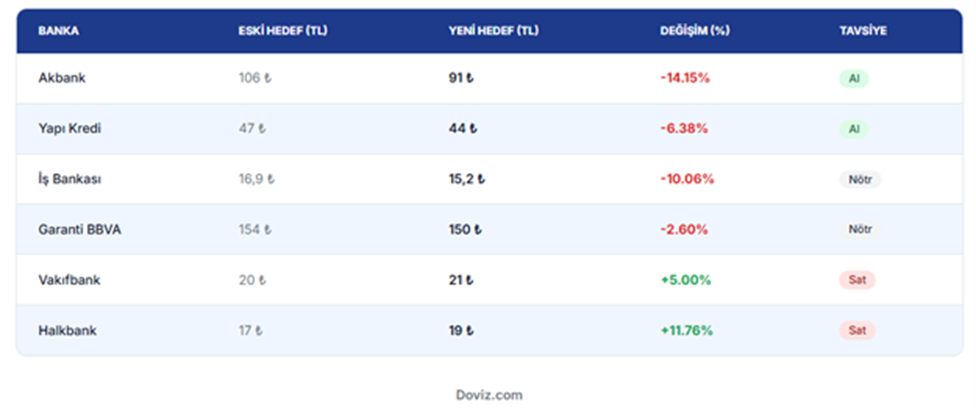Click the Sat badge in Vakıfbank row
Viewport: 976px width, 413px height.
click(x=857, y=280)
